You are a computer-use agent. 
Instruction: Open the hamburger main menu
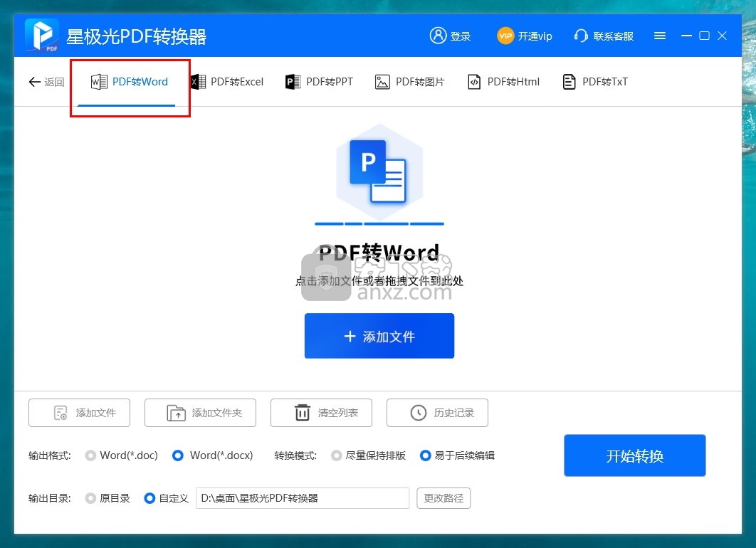pos(660,36)
